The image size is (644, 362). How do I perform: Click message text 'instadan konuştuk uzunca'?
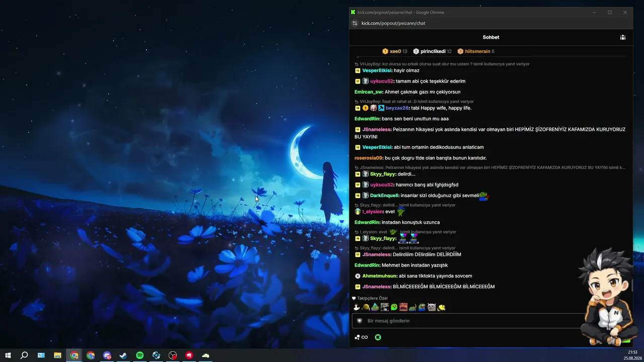[411, 222]
